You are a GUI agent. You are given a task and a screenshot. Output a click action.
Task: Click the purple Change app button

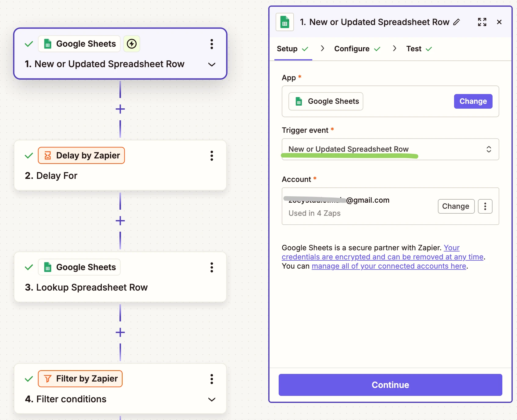(473, 101)
